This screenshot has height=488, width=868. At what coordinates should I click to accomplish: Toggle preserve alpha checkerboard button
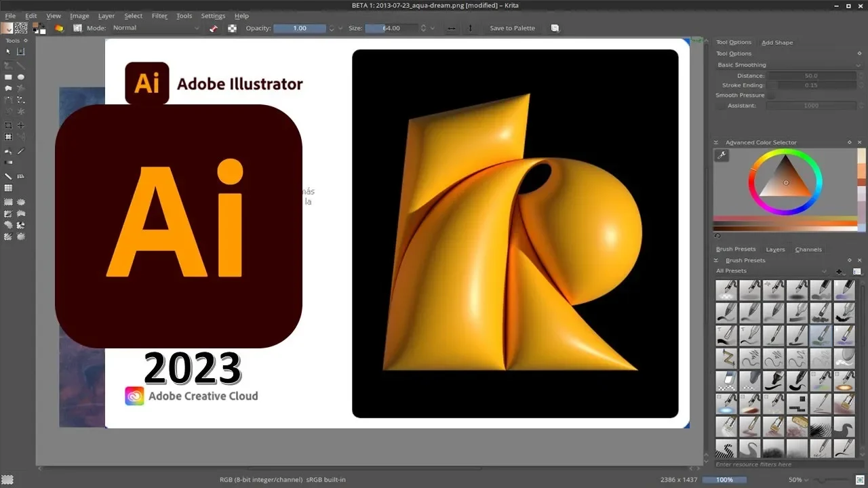tap(232, 28)
